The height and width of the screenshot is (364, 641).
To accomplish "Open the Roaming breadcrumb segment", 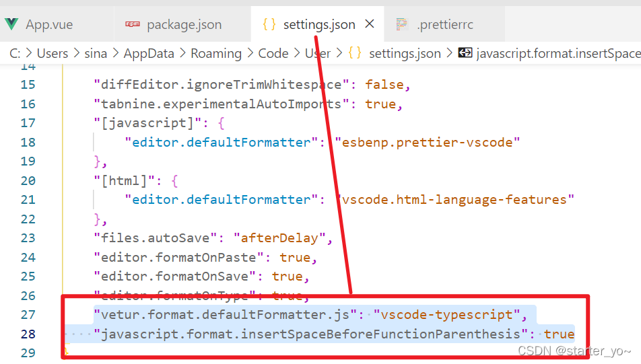I will [x=216, y=53].
